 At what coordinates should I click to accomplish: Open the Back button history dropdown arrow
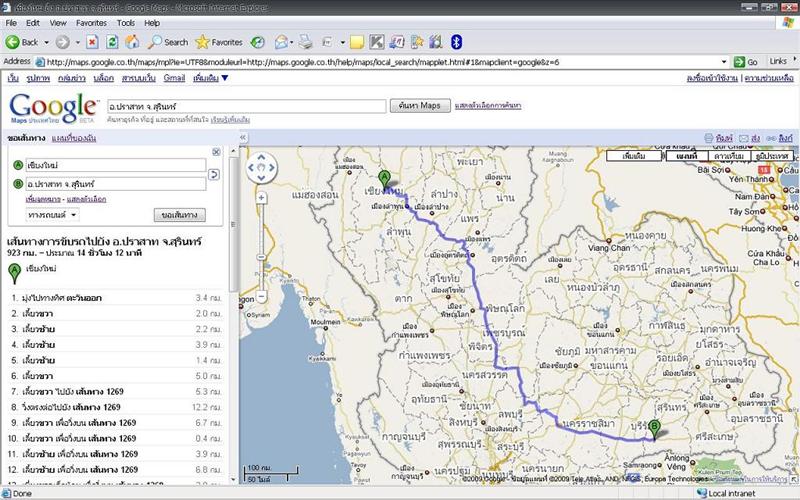pos(46,42)
